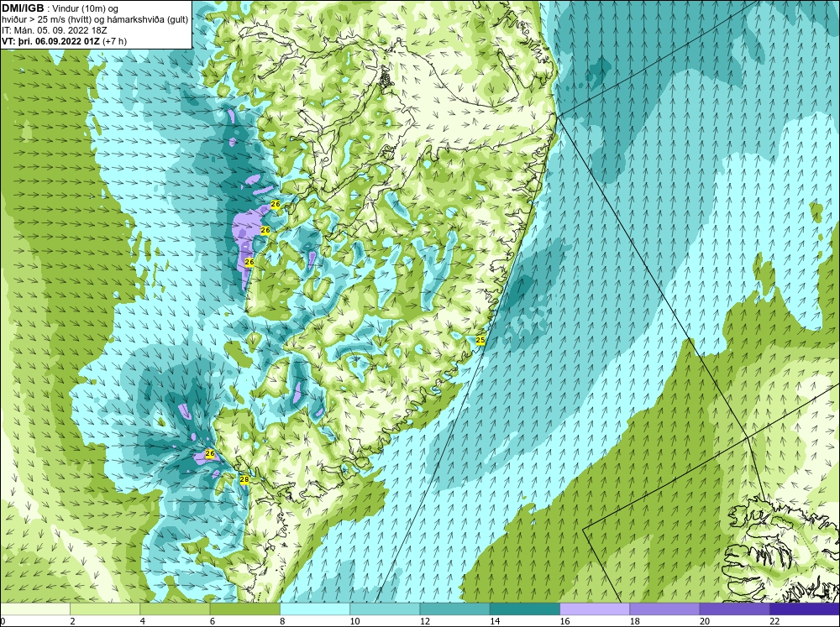Click the '(+7 h)' forecast offset text
The width and height of the screenshot is (840, 627).
click(114, 41)
